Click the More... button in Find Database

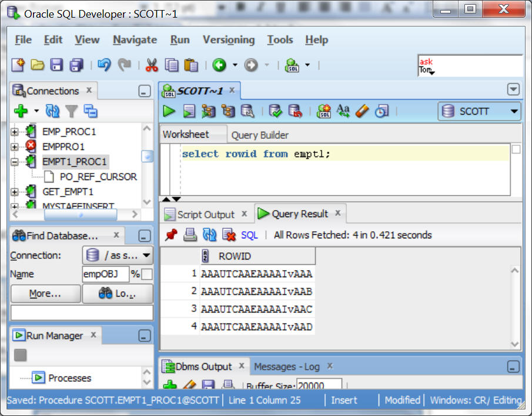[45, 294]
